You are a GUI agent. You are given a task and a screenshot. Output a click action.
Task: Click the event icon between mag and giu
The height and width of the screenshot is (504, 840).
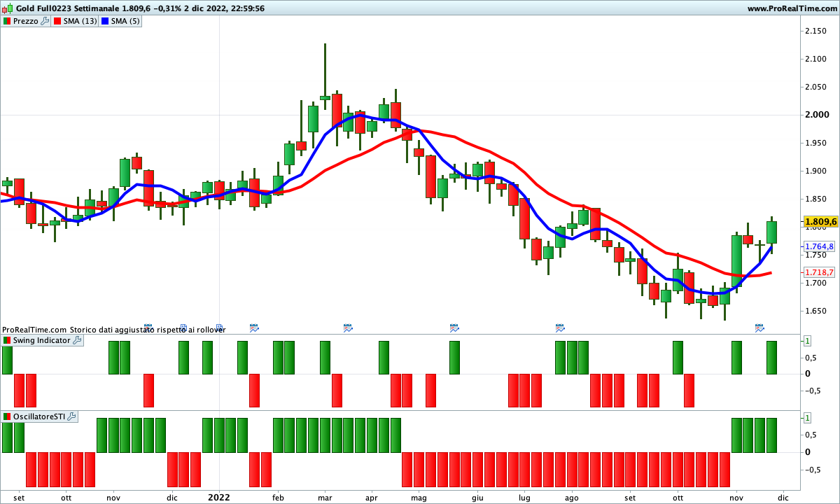454,327
